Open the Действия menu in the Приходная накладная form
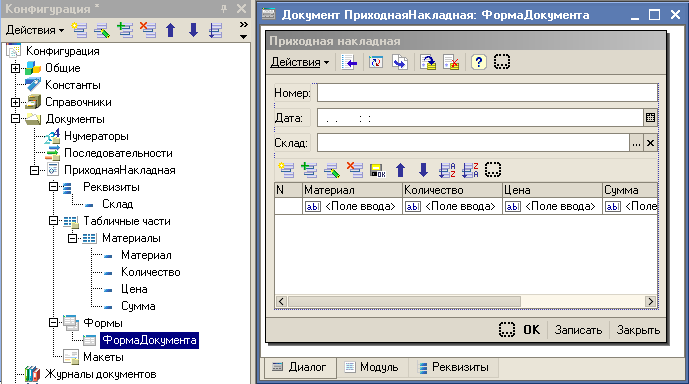Viewport: 689px width, 384px height. (300, 62)
